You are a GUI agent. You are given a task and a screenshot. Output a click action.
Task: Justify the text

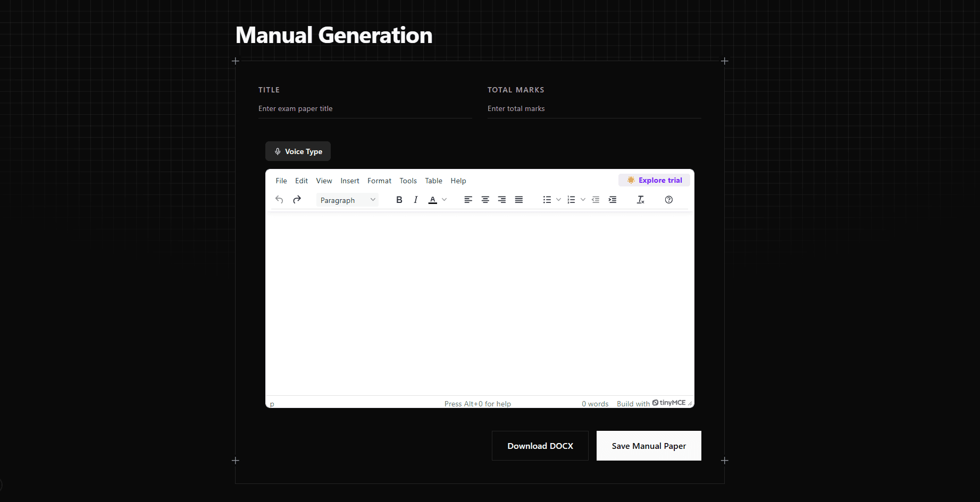[x=519, y=200]
